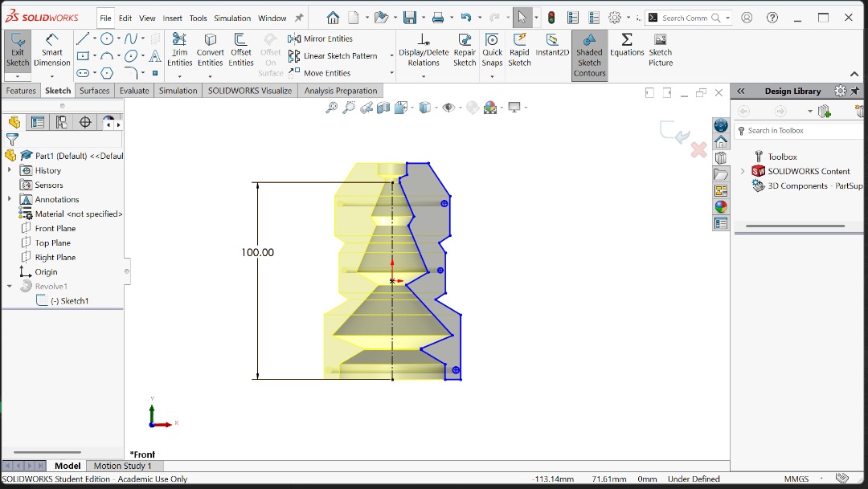868x489 pixels.
Task: Pick the Spline sketch tool
Action: click(x=131, y=39)
